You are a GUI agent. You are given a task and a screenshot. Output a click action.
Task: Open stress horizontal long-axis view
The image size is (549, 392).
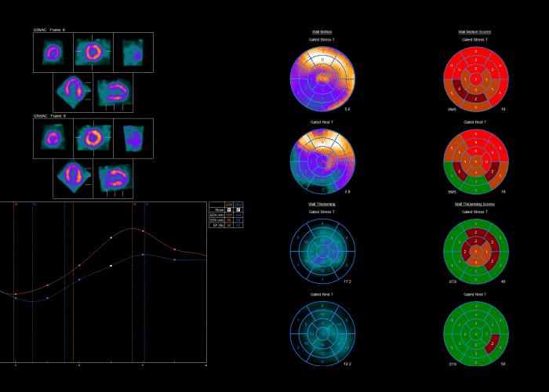pyautogui.click(x=73, y=93)
